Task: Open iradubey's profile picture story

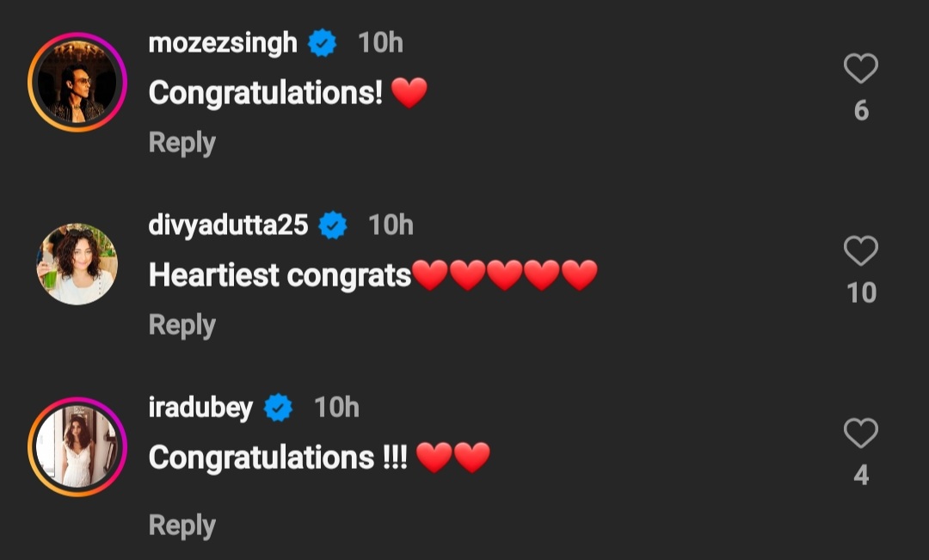Action: point(77,446)
